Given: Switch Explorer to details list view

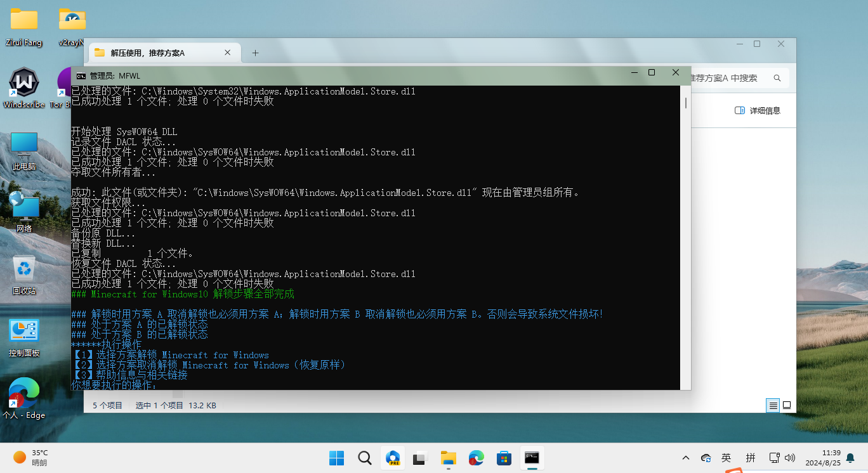Looking at the screenshot, I should pyautogui.click(x=773, y=405).
